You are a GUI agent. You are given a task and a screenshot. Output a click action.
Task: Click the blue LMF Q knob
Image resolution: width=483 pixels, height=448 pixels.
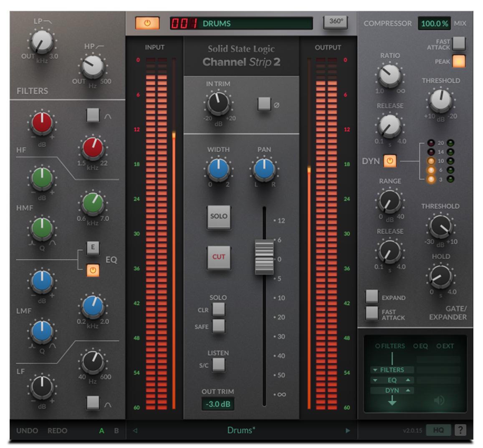point(42,331)
